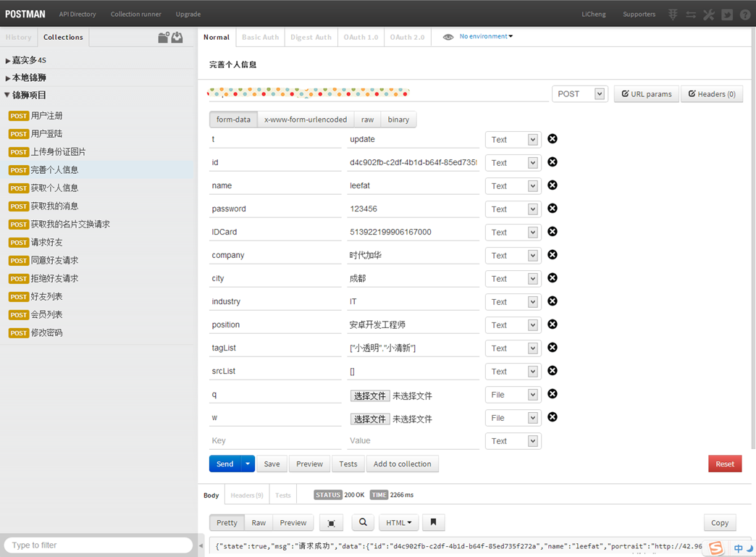This screenshot has height=557, width=756.
Task: Click the bookmark icon in response toolbar
Action: click(x=433, y=522)
